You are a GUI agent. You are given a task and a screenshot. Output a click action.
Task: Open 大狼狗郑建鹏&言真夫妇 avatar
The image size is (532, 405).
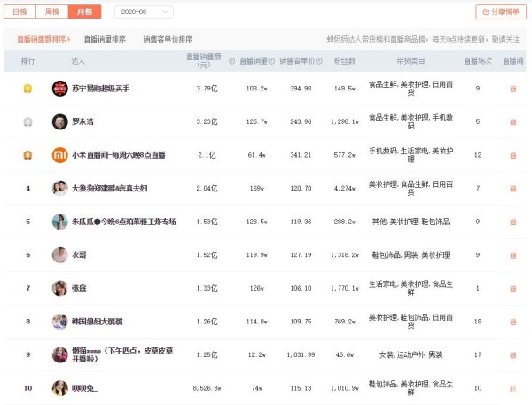click(59, 188)
